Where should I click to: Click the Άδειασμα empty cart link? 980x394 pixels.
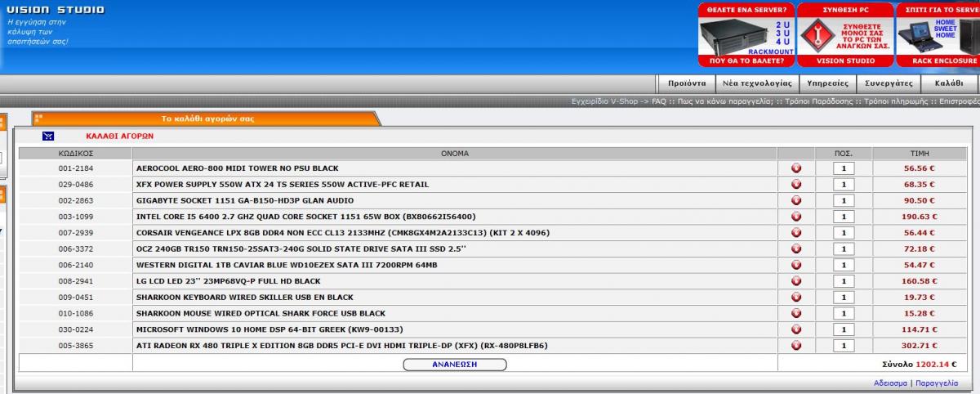pyautogui.click(x=890, y=383)
